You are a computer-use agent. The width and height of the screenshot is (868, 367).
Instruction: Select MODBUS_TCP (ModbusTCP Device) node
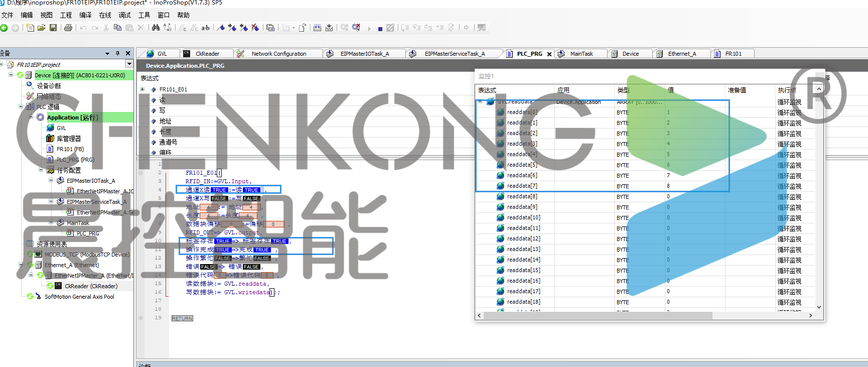pos(87,255)
